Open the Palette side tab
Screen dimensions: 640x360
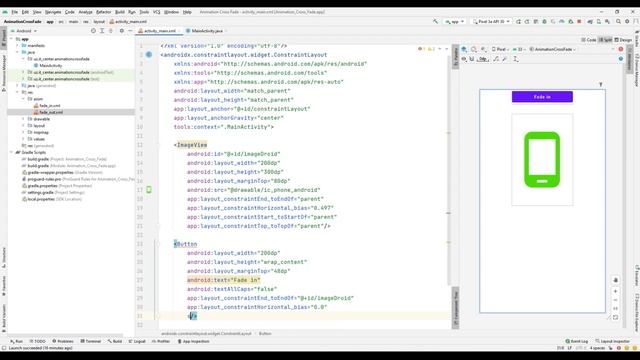[456, 58]
